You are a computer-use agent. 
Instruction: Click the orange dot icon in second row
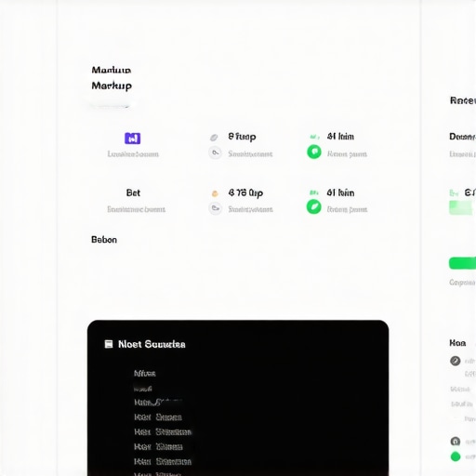(x=215, y=193)
